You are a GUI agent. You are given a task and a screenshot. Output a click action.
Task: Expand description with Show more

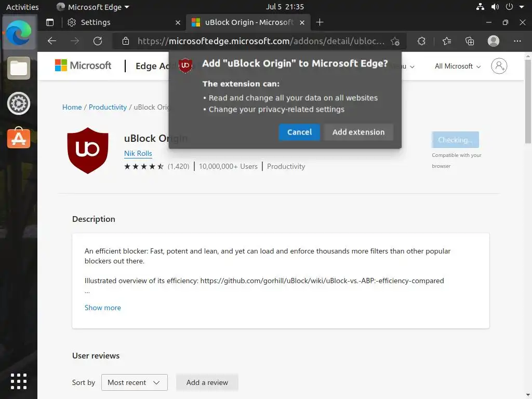(102, 308)
